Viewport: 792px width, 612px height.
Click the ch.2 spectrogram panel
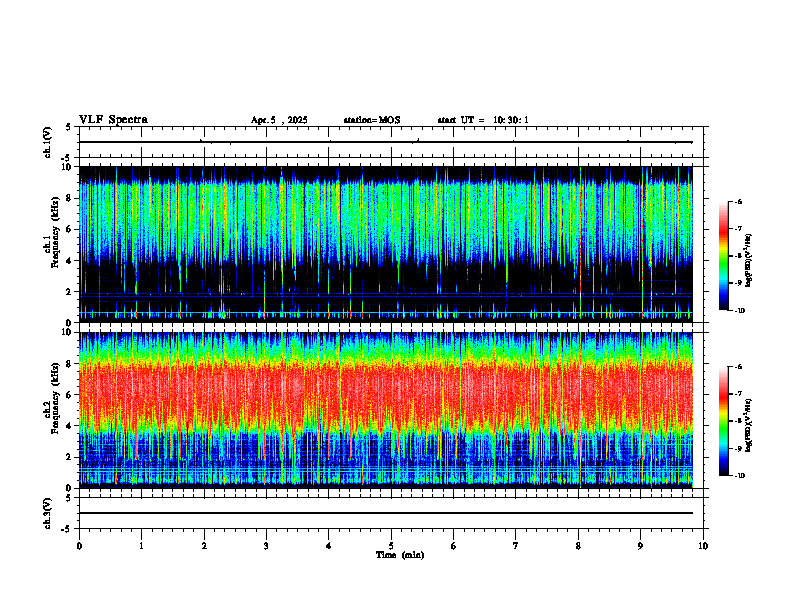point(386,410)
